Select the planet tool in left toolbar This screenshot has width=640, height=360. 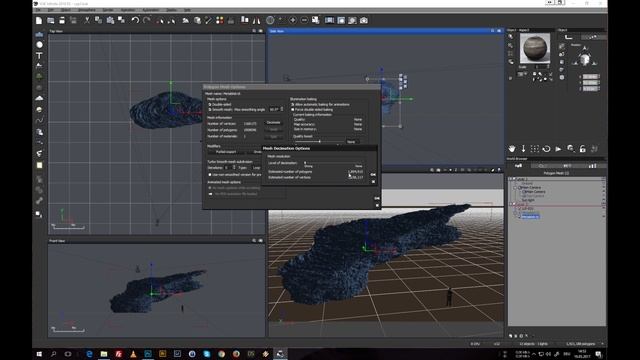(39, 109)
